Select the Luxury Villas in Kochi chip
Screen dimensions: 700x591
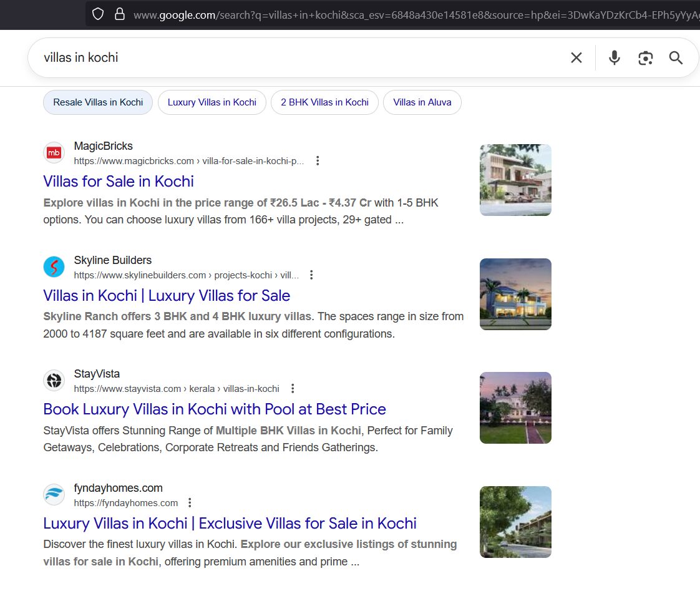coord(212,102)
